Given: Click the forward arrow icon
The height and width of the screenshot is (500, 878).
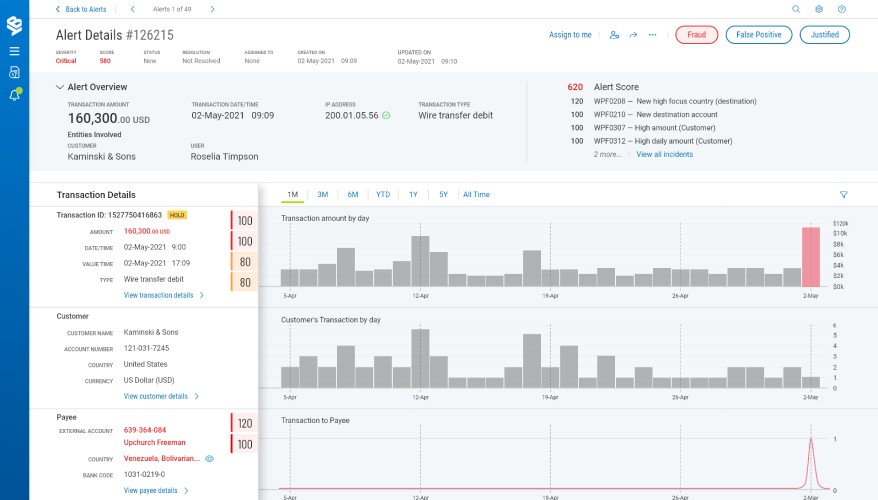Looking at the screenshot, I should (633, 35).
